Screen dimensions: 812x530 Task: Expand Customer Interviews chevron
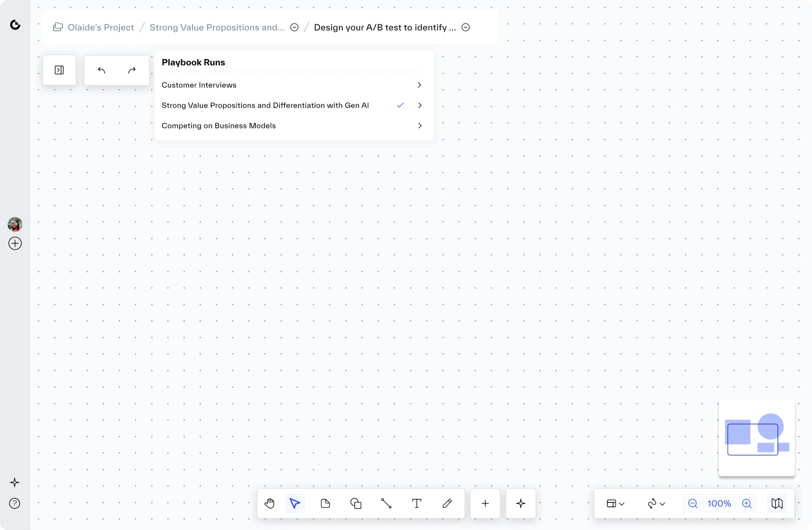[x=419, y=85]
